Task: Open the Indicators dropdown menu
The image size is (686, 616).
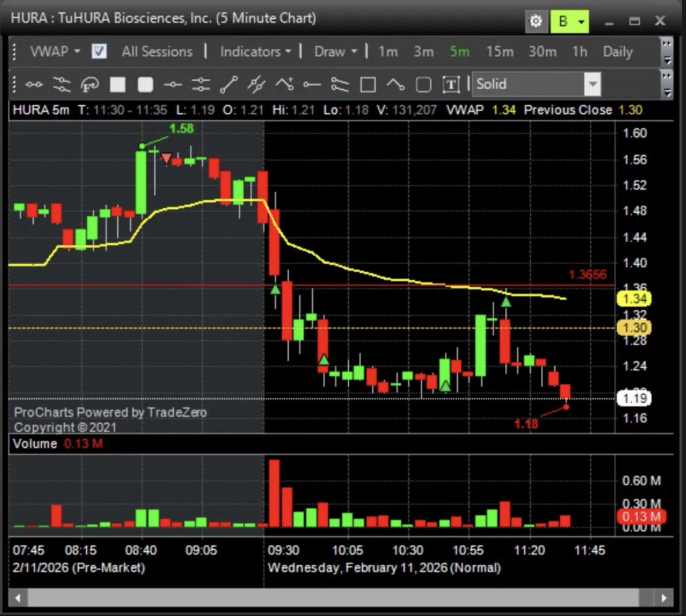Action: click(256, 51)
